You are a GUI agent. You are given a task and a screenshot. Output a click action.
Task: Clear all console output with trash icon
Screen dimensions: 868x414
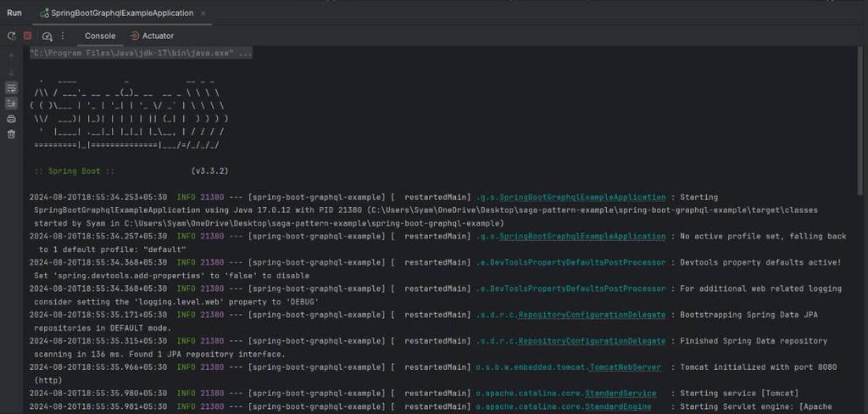click(11, 134)
